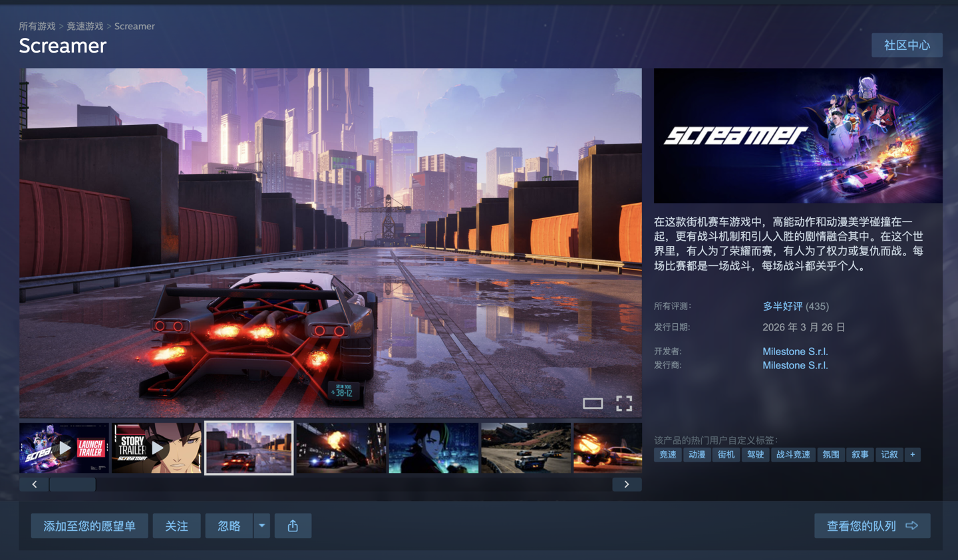Click the 忽略 button

[x=229, y=526]
